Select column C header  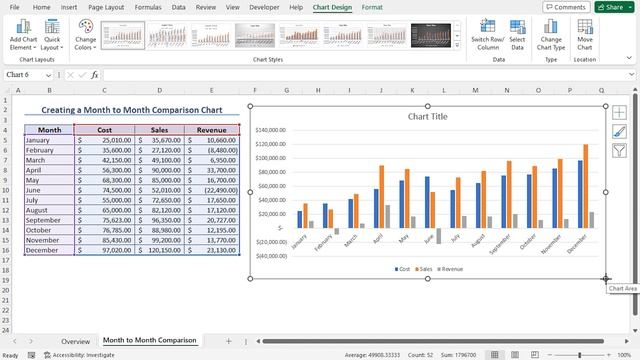pos(104,90)
